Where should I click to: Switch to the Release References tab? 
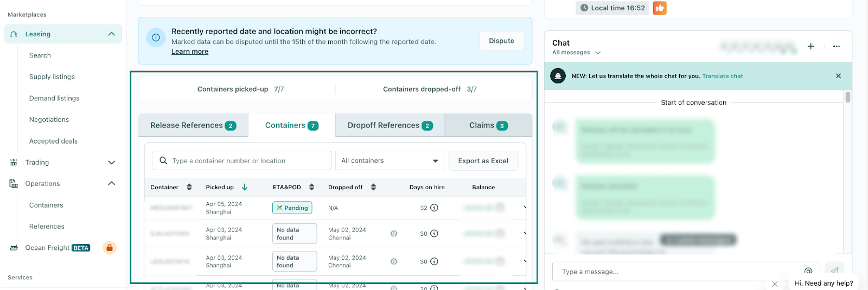coord(193,125)
